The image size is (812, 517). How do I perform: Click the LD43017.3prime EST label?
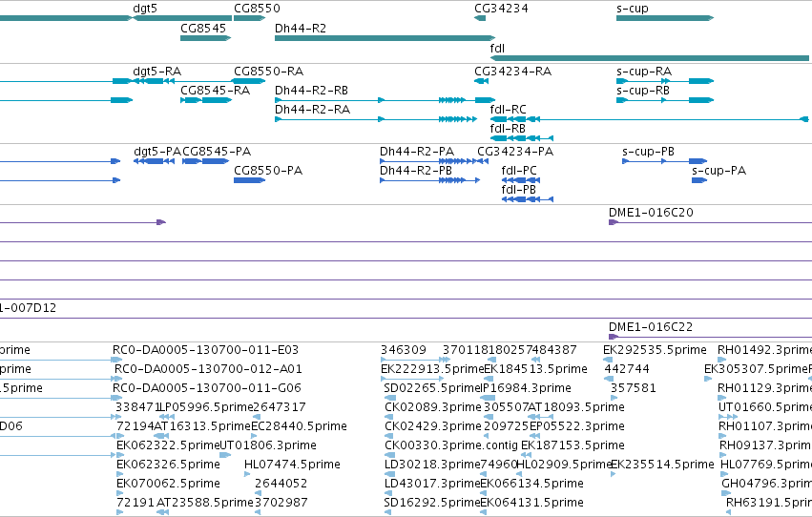[432, 484]
